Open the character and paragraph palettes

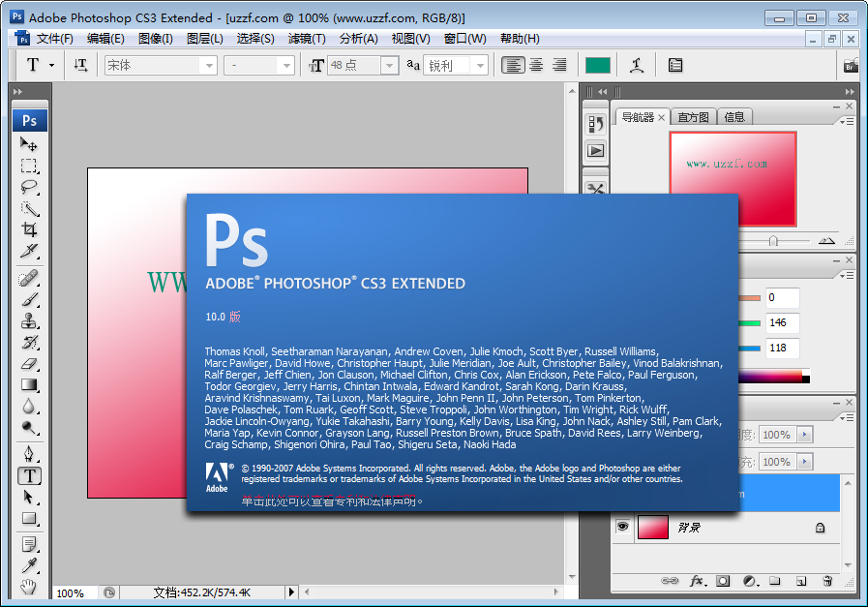[x=674, y=66]
